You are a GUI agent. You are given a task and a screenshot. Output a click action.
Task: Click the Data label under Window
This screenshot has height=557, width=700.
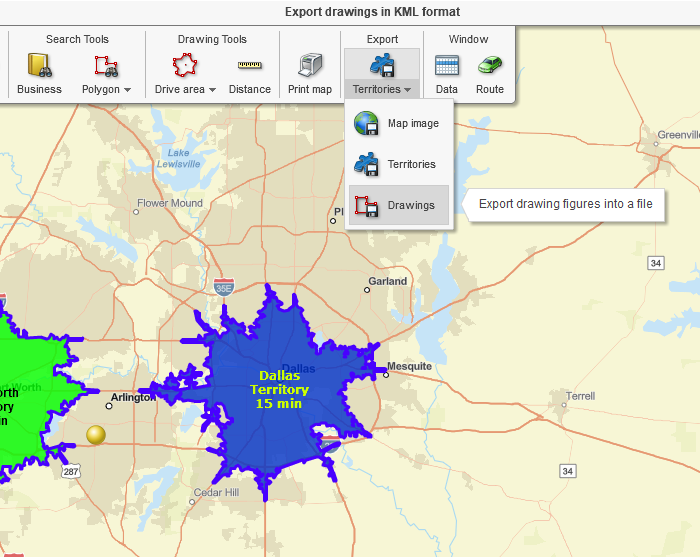(x=446, y=89)
